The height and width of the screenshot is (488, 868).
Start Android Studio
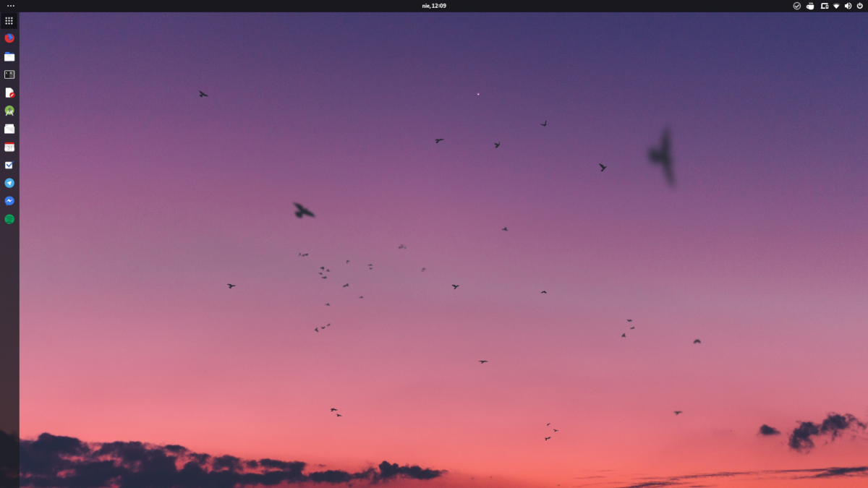click(x=9, y=111)
